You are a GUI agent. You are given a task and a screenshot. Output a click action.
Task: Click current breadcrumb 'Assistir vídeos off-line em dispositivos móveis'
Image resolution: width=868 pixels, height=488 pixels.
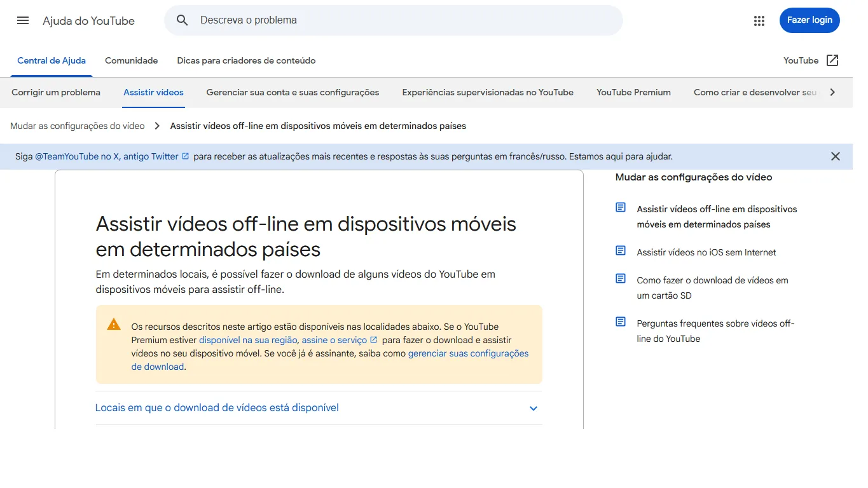pyautogui.click(x=318, y=126)
